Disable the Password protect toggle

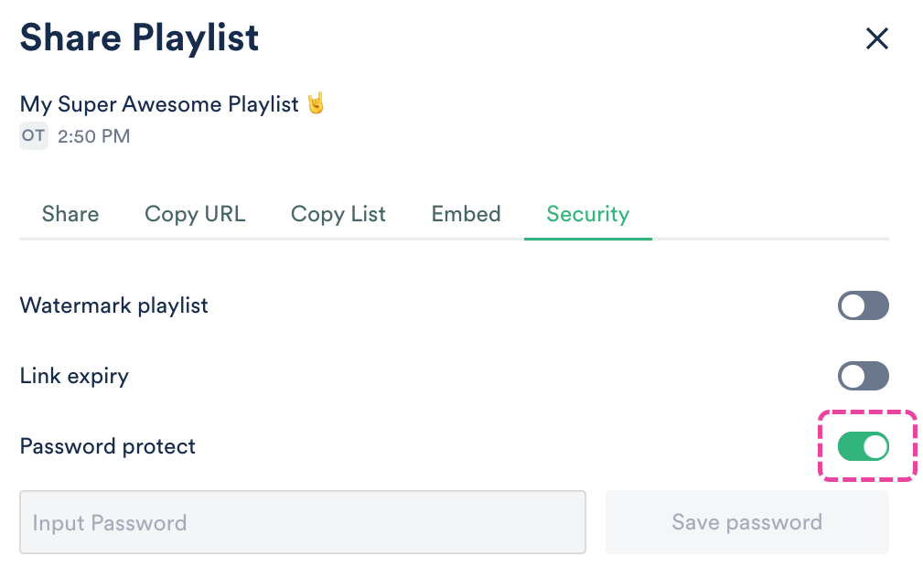pyautogui.click(x=863, y=446)
